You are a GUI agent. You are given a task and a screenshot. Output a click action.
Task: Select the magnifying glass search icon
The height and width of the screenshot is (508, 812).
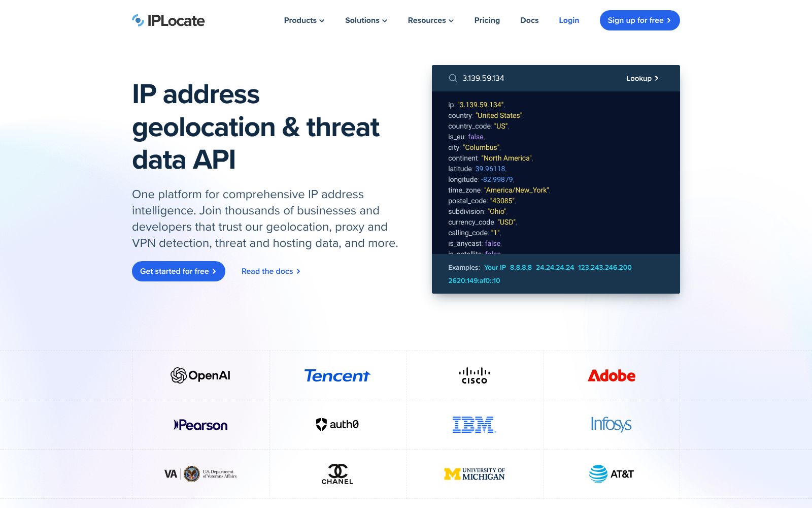coord(453,78)
